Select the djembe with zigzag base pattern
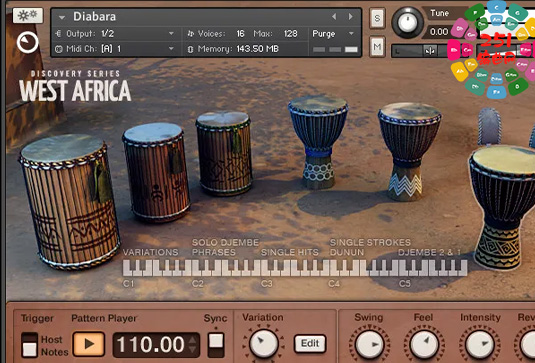Image resolution: width=535 pixels, height=363 pixels. pyautogui.click(x=409, y=152)
